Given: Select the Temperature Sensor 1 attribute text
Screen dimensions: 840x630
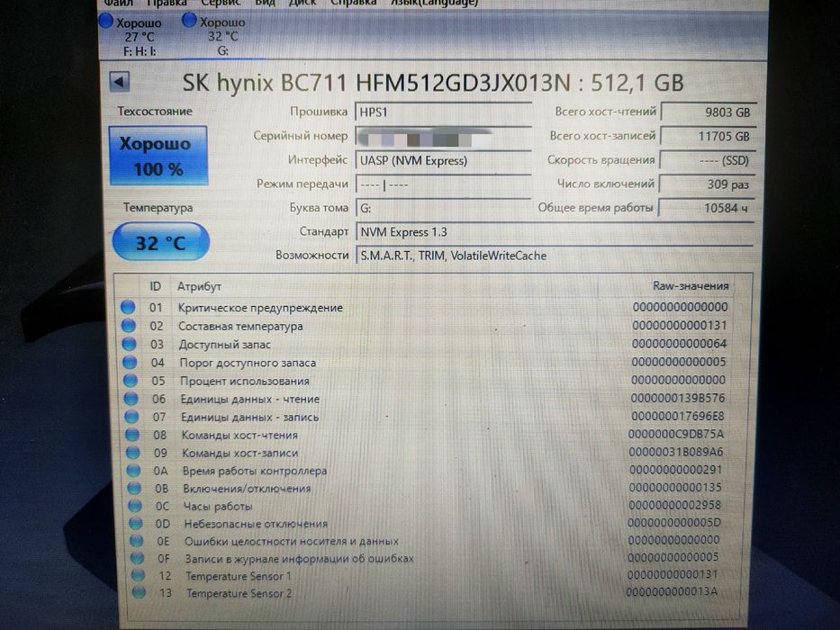Looking at the screenshot, I should point(239,576).
